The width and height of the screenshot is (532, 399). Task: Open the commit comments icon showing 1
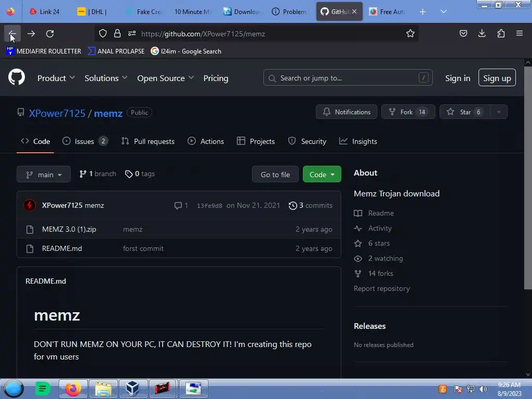click(181, 206)
